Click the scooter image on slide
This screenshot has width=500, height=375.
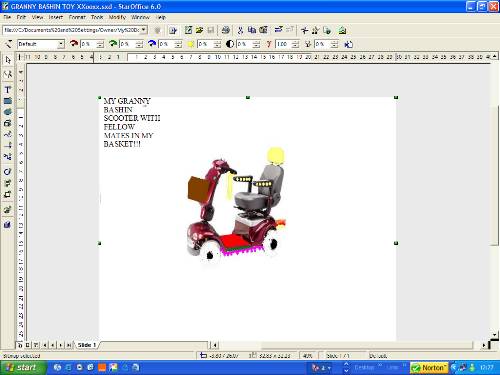point(237,205)
